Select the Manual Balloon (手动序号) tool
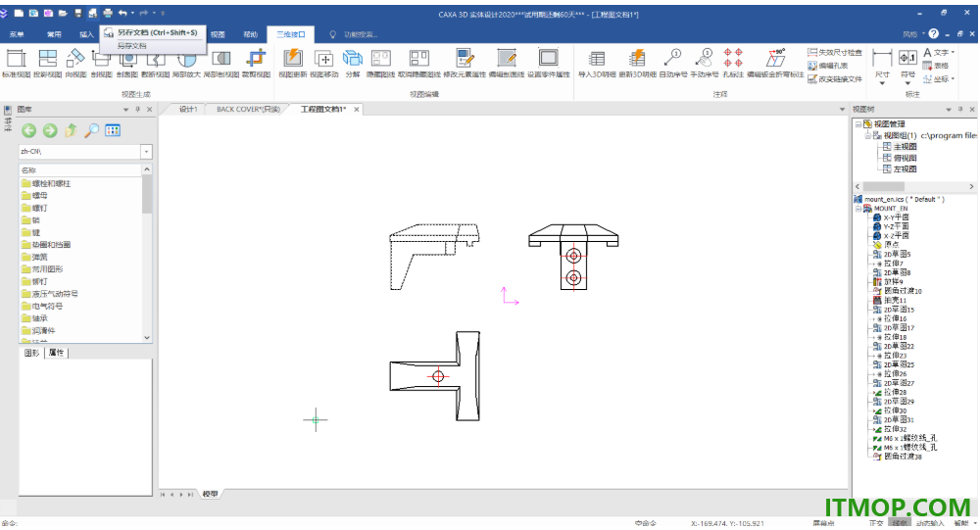This screenshot has height=530, width=980. 705,64
